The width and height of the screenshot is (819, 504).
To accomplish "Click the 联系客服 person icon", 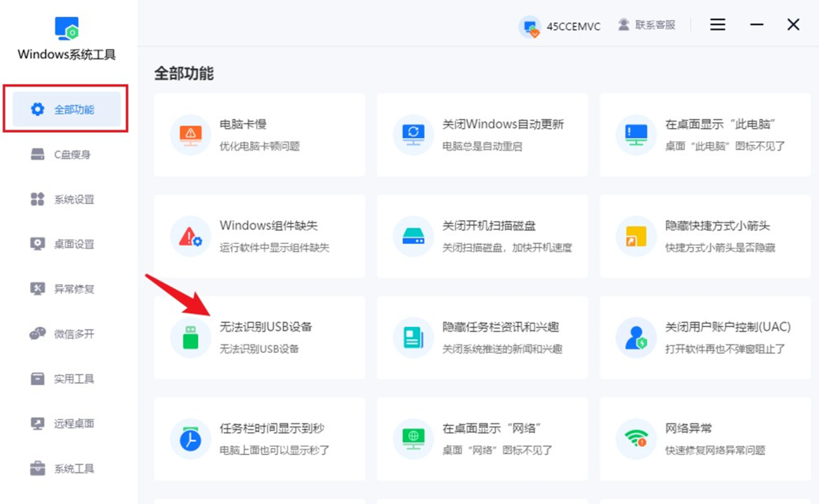I will pyautogui.click(x=623, y=25).
